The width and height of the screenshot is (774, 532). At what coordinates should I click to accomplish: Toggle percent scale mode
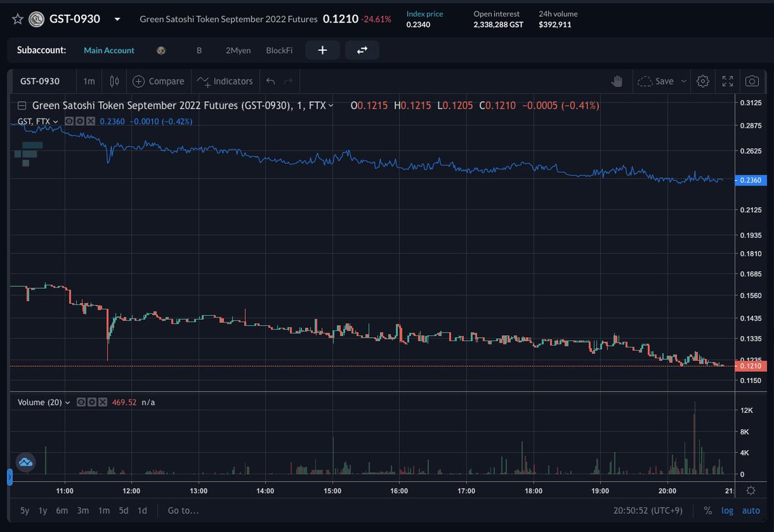(708, 511)
